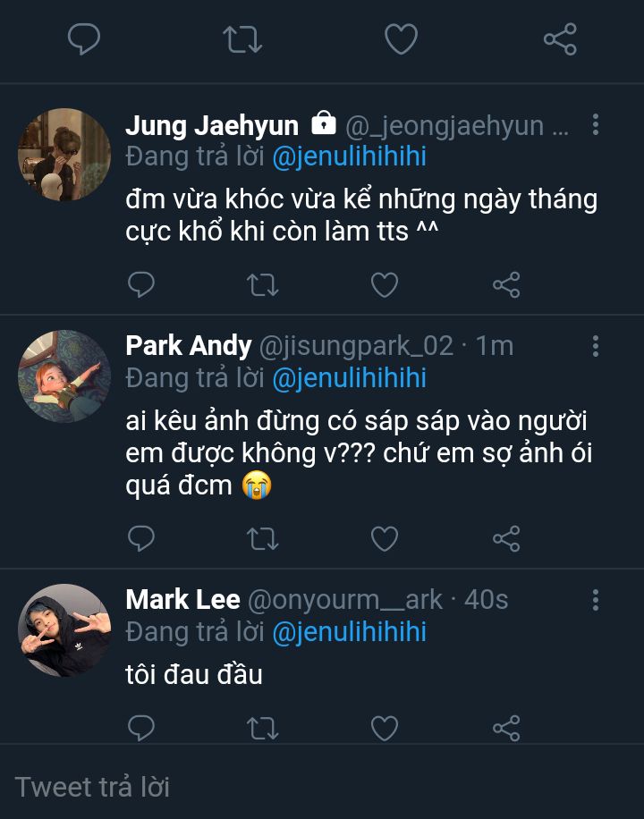This screenshot has height=819, width=644.
Task: Open @jenulihihihi mention in Mark Lee's reply
Action: coord(348,632)
